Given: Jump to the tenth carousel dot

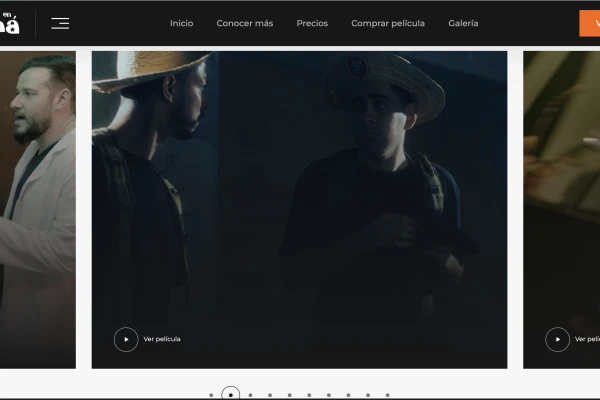Looking at the screenshot, I should (x=388, y=395).
